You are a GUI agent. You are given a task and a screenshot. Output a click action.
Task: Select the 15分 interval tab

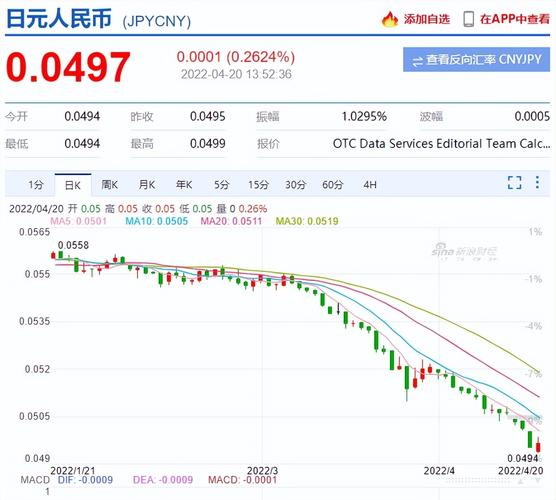258,185
